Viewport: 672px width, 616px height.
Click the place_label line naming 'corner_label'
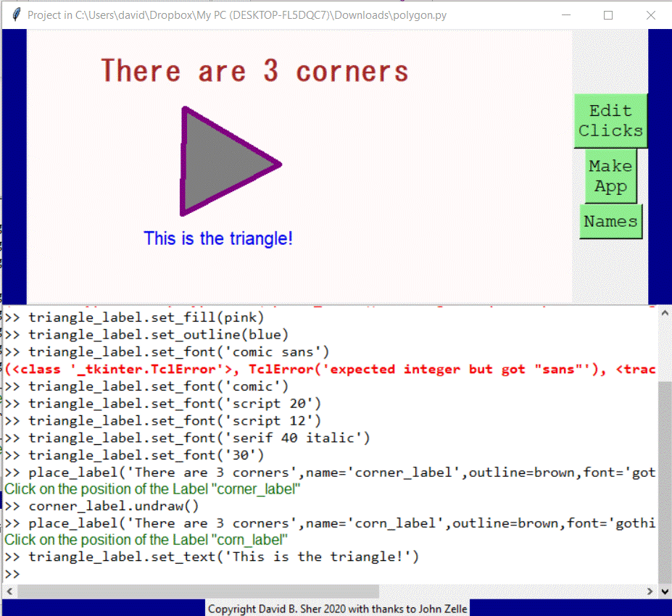coord(330,472)
